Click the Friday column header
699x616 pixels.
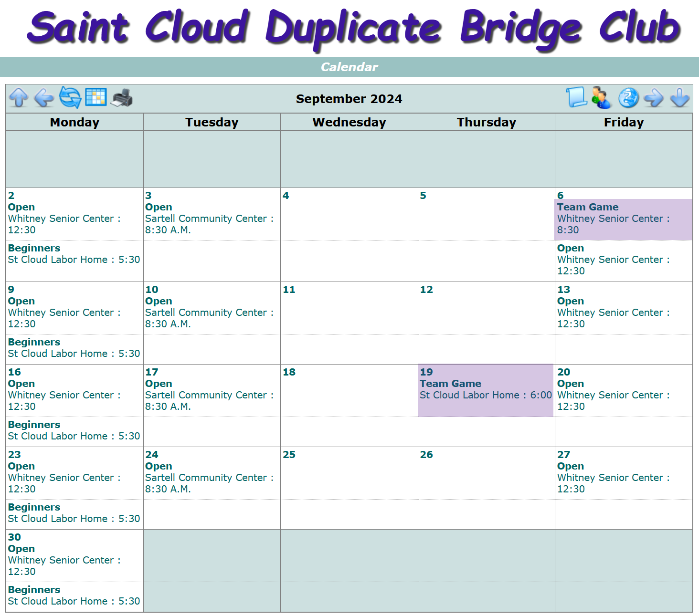pos(624,122)
